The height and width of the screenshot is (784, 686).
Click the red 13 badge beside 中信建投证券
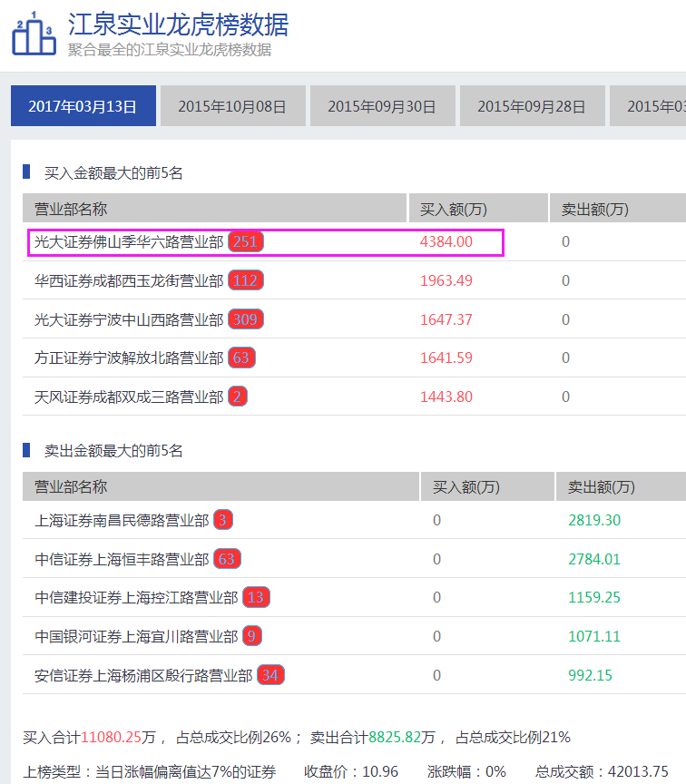coord(256,597)
